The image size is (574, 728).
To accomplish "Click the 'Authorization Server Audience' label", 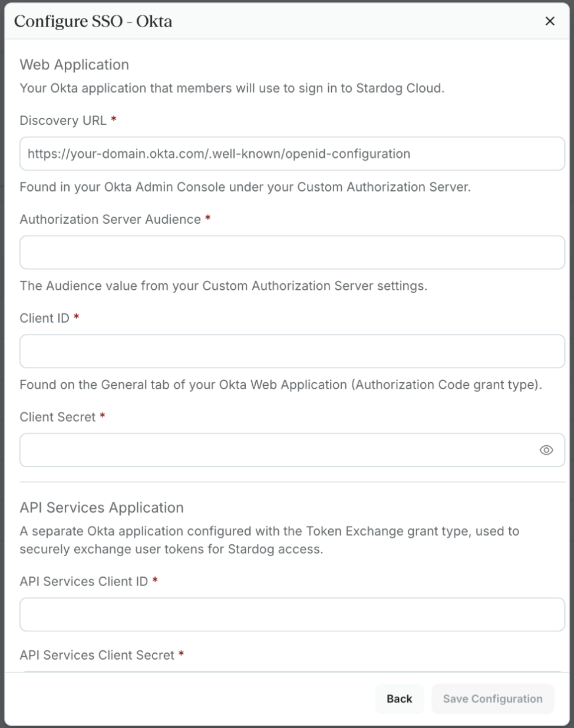I will click(110, 219).
